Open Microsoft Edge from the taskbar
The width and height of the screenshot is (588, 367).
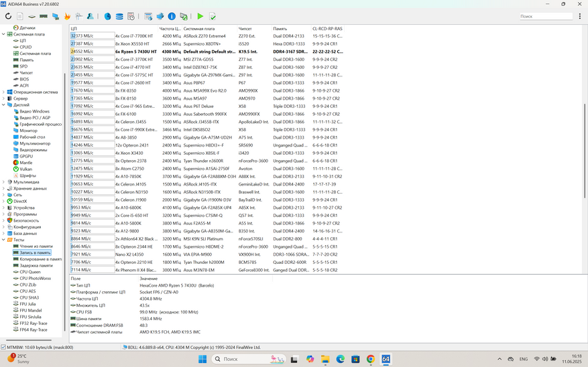point(340,359)
